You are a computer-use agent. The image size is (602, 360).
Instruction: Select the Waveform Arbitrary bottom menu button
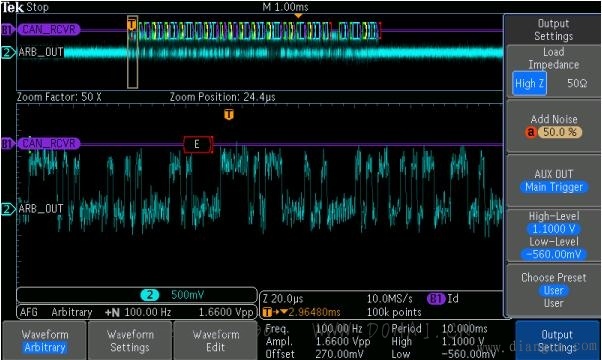click(45, 340)
